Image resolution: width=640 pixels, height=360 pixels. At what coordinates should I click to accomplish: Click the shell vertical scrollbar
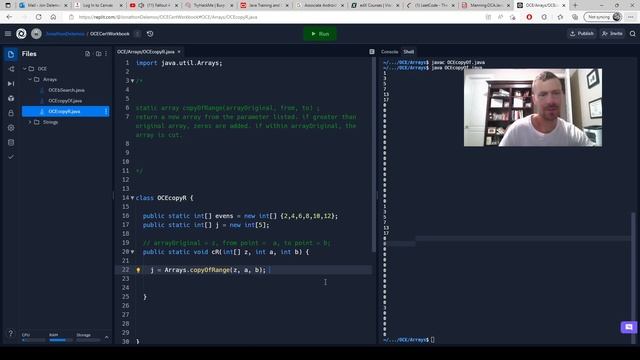tap(633, 277)
